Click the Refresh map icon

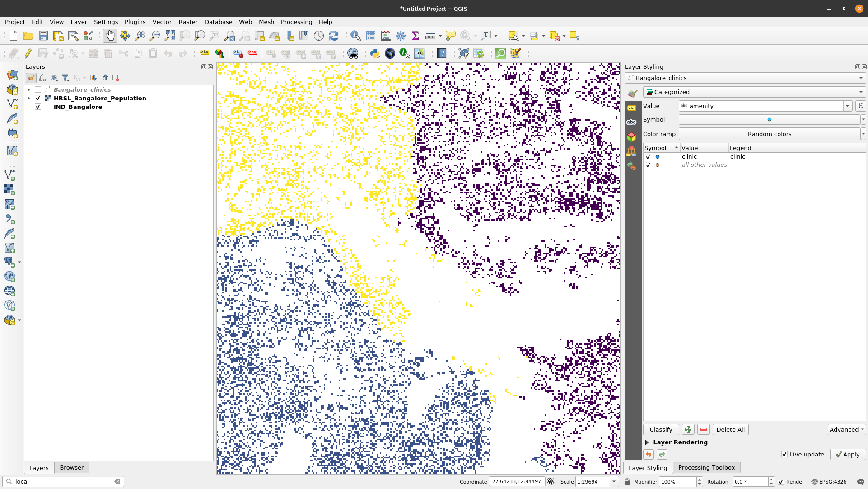coord(334,36)
